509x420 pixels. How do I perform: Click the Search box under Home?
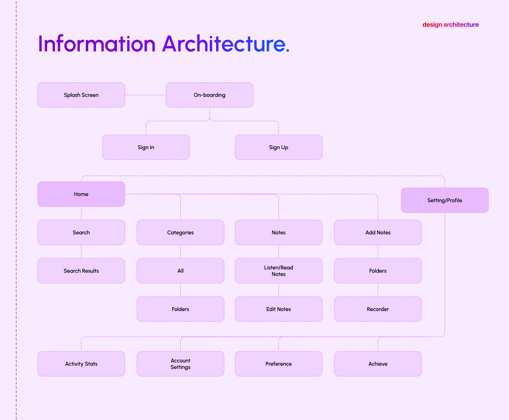point(81,232)
